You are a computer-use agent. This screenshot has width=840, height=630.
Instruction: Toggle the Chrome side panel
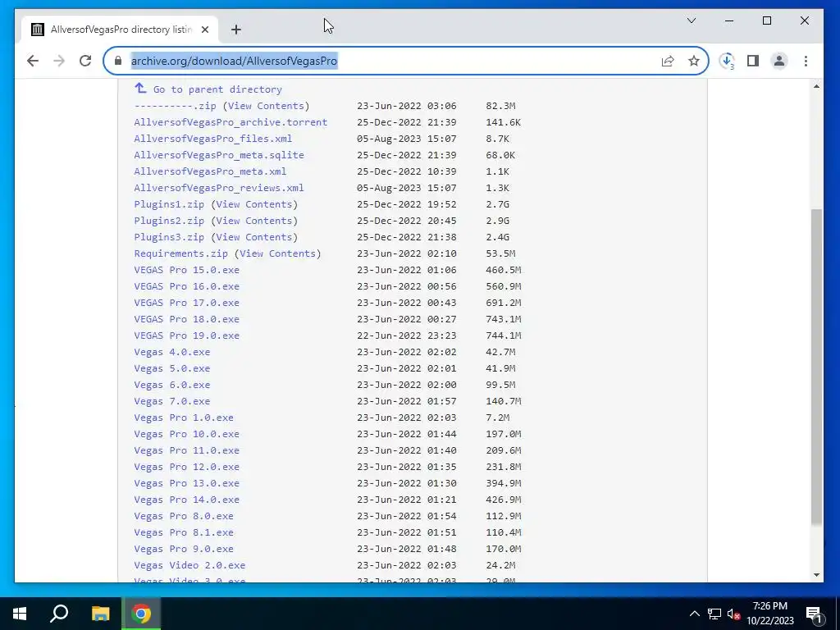point(753,61)
